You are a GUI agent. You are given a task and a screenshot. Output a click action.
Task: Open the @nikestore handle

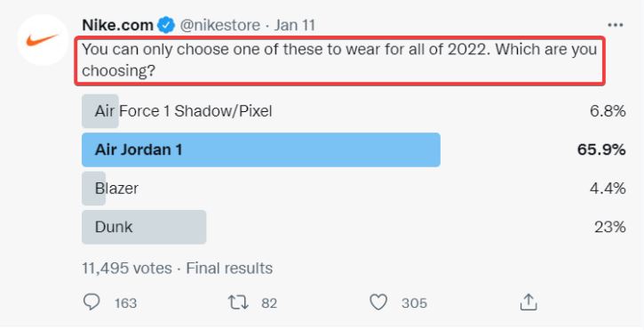[x=219, y=26]
